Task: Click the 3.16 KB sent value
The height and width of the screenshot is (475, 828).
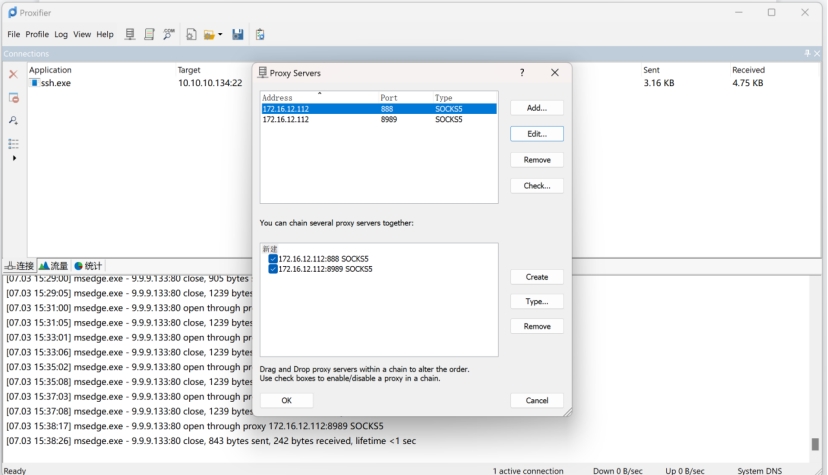Action: pyautogui.click(x=658, y=83)
